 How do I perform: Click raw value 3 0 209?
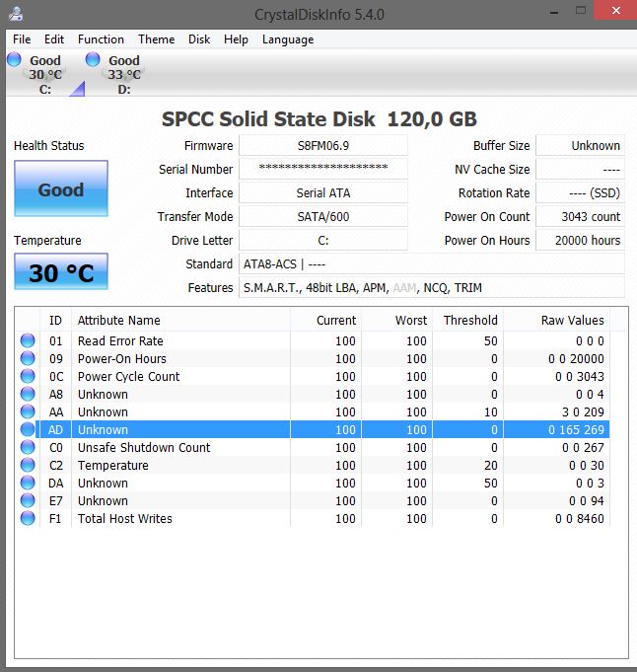tap(583, 411)
